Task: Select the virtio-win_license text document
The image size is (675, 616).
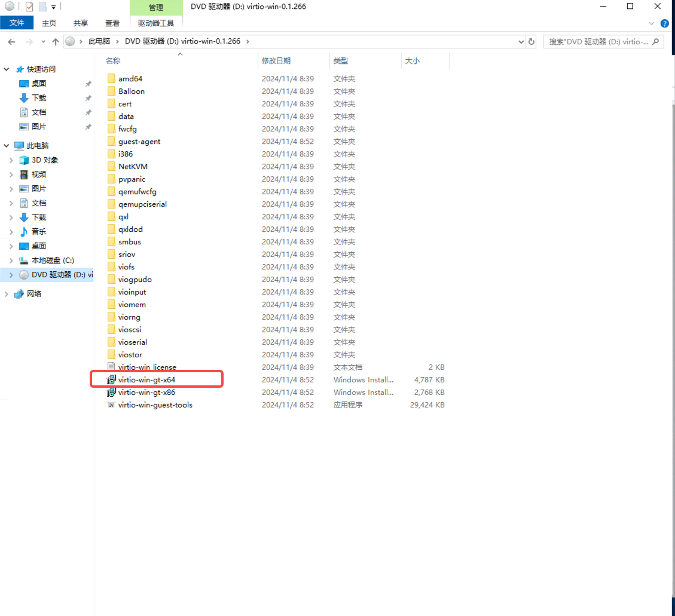Action: [x=147, y=367]
